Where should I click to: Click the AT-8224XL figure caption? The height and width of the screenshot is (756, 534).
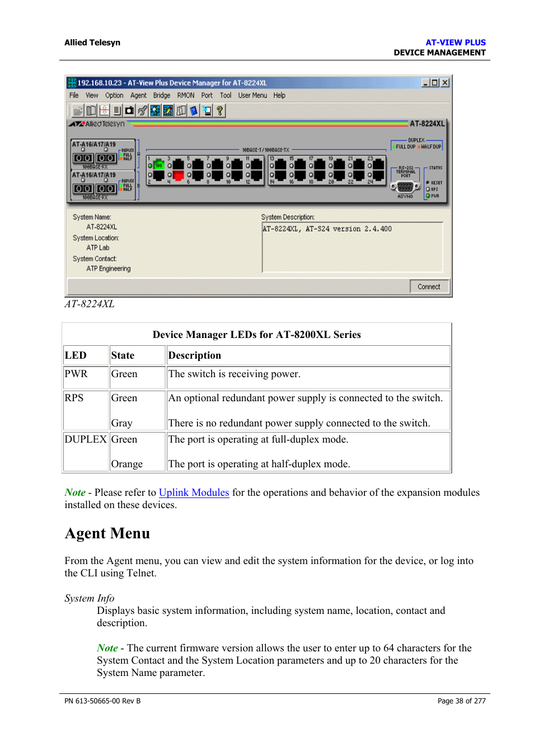90,304
